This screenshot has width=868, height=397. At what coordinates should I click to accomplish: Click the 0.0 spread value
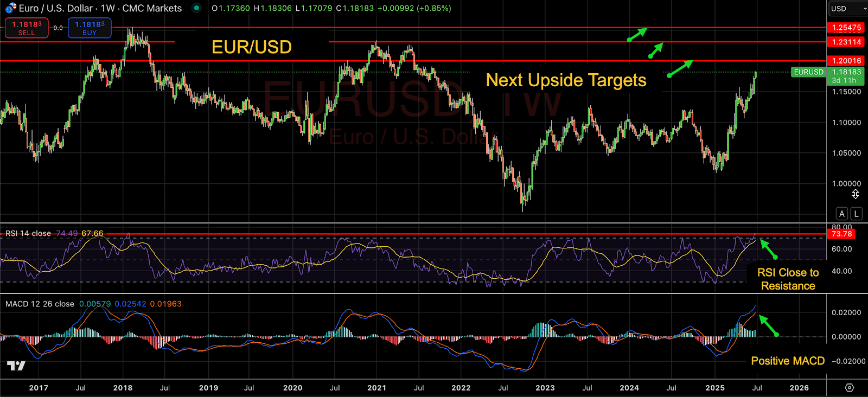coord(58,28)
